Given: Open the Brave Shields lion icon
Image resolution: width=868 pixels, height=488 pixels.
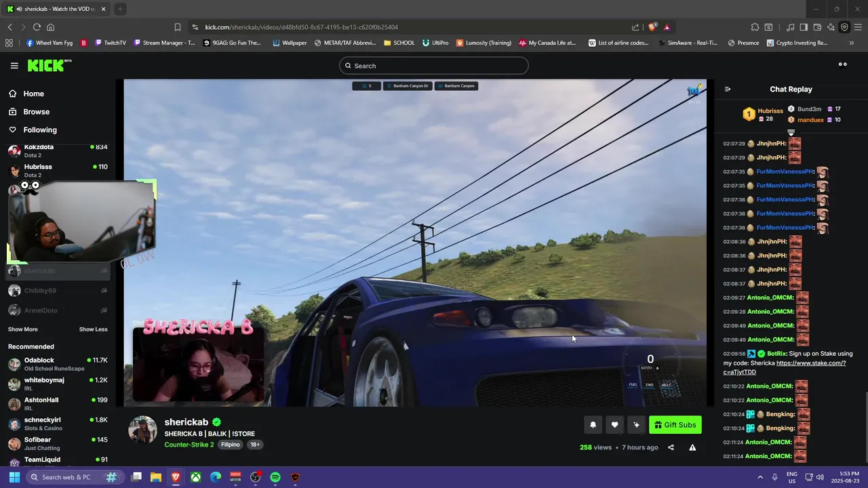Looking at the screenshot, I should [x=652, y=27].
